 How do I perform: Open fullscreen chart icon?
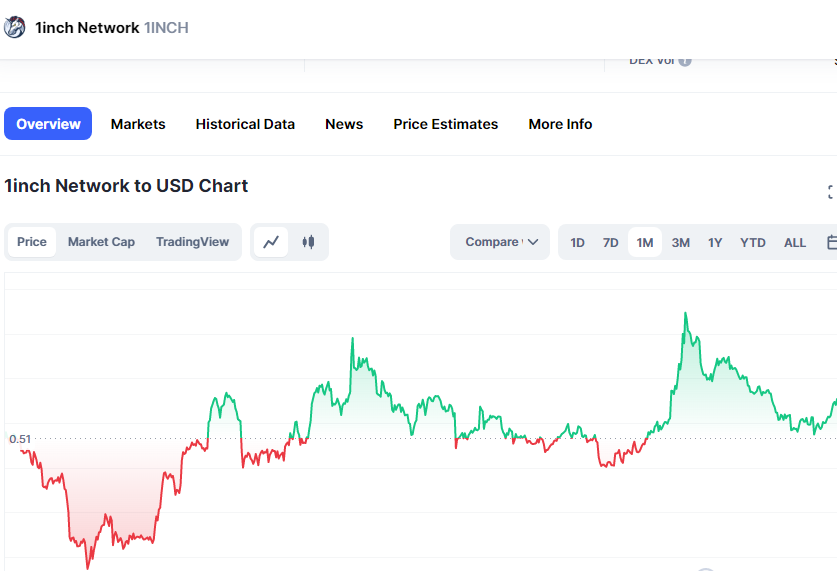[x=831, y=192]
